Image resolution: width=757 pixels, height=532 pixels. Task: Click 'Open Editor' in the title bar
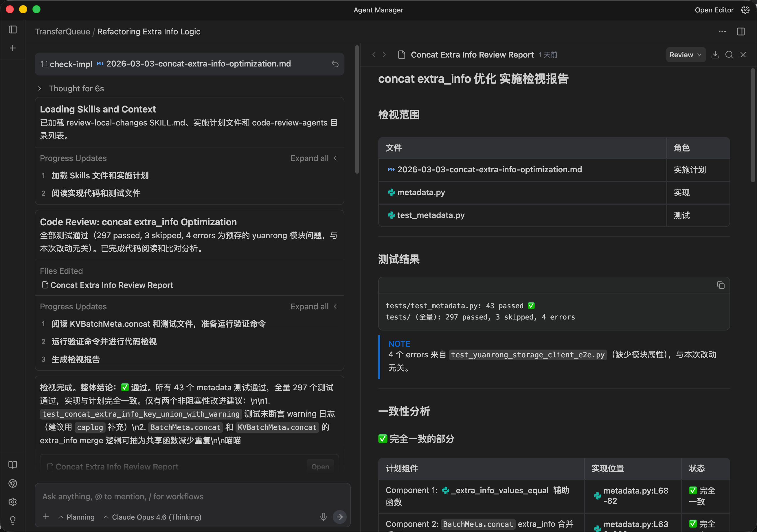[x=714, y=10]
